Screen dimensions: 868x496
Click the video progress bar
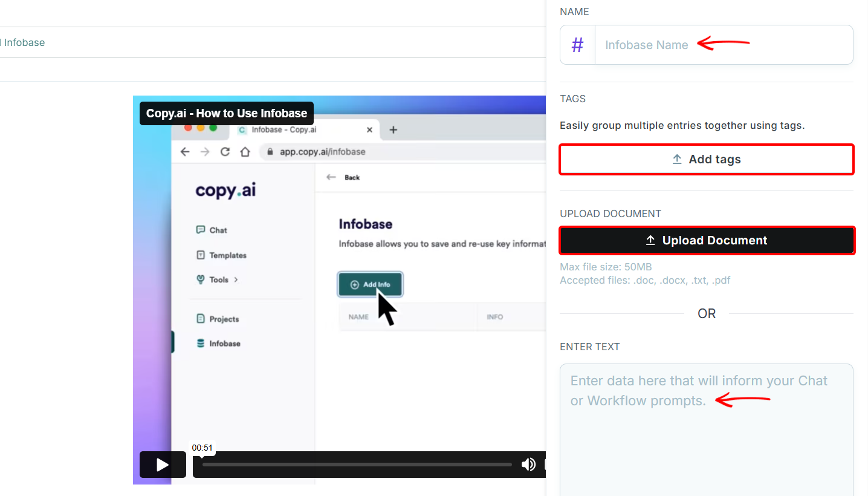(357, 465)
